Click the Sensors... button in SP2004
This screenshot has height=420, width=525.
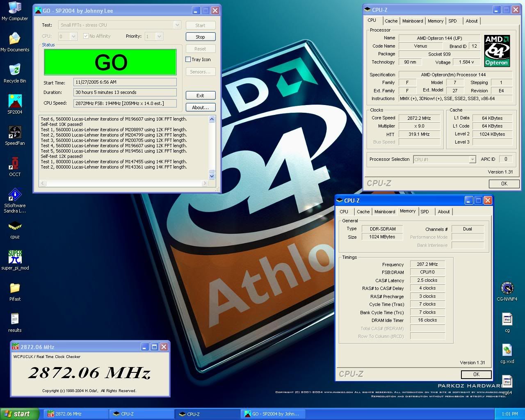(200, 72)
